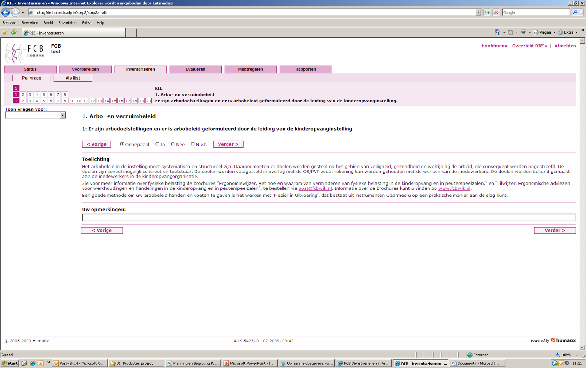Open the 'Toon vragen voor' dropdown
Image resolution: width=586 pixels, height=368 pixels.
click(x=36, y=115)
